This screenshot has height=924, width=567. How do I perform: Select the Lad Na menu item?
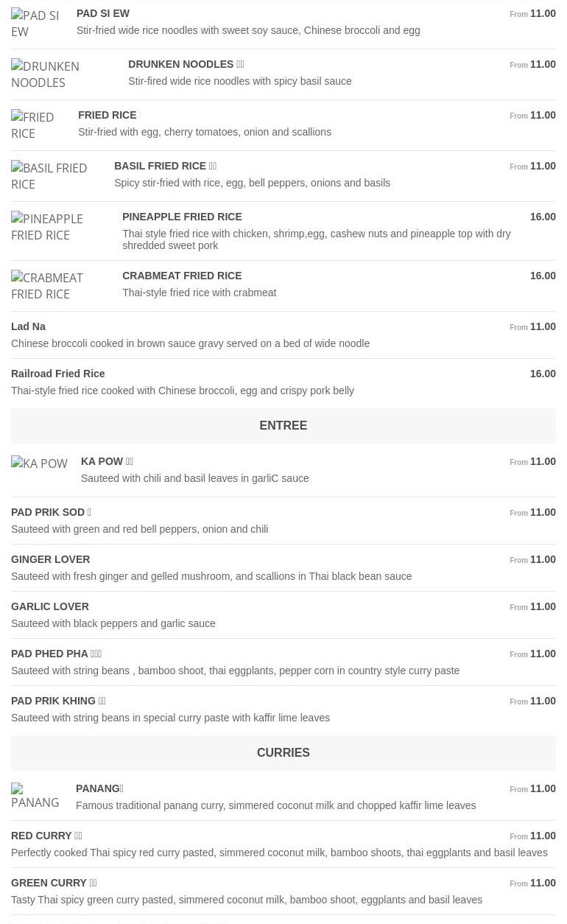pyautogui.click(x=29, y=326)
